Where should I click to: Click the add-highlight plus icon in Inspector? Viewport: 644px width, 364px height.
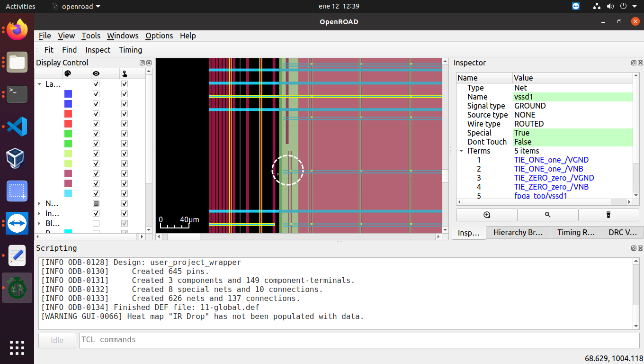(x=486, y=215)
